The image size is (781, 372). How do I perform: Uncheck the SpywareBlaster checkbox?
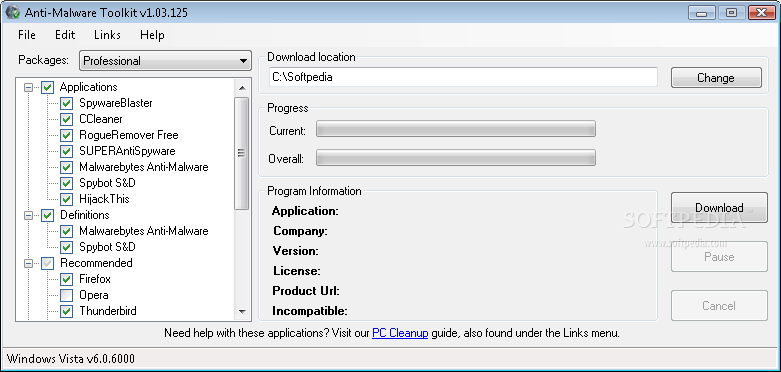[66, 104]
